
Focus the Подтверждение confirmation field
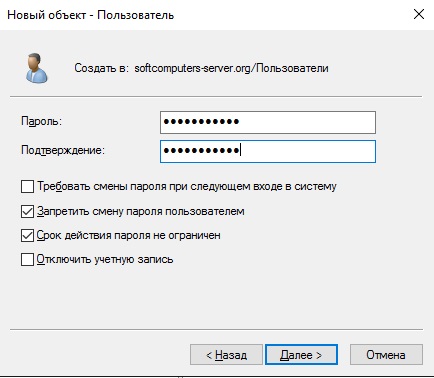(268, 151)
